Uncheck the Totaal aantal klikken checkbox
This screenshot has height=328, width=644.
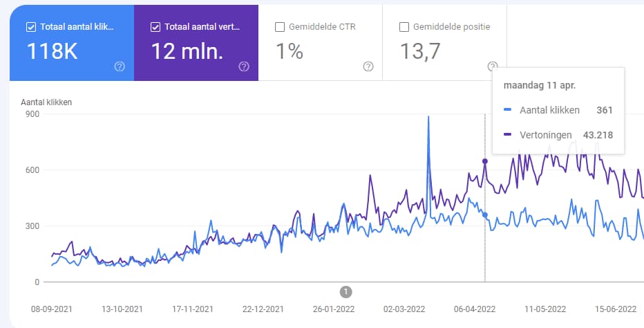(30, 28)
